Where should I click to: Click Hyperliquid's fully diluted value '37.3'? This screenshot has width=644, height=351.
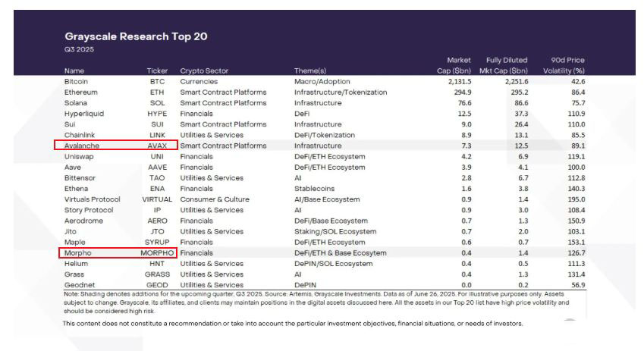[521, 113]
